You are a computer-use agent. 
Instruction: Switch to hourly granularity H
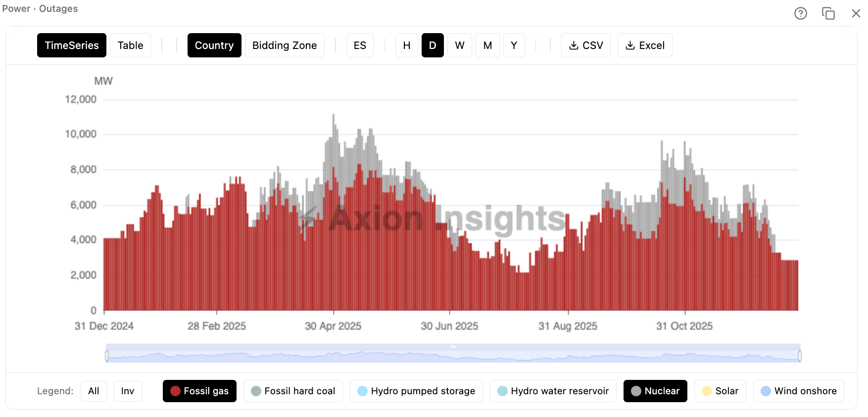click(x=406, y=46)
